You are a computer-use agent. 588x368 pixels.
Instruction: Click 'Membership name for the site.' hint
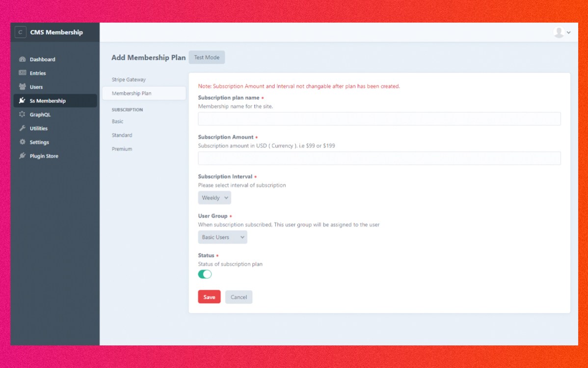[236, 106]
